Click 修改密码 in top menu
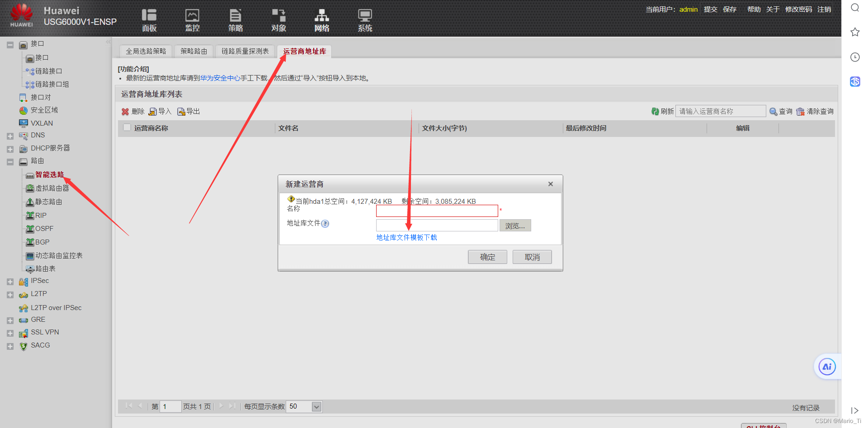868x428 pixels. click(x=798, y=9)
